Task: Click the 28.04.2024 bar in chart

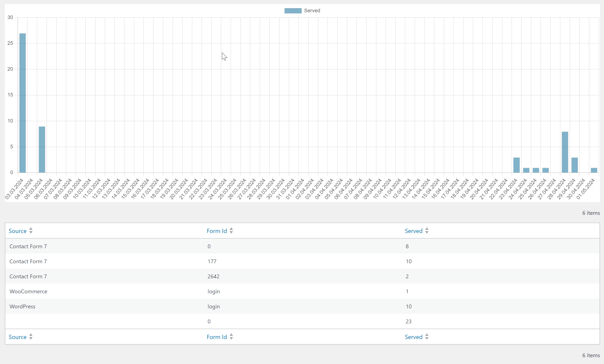Action: [565, 152]
